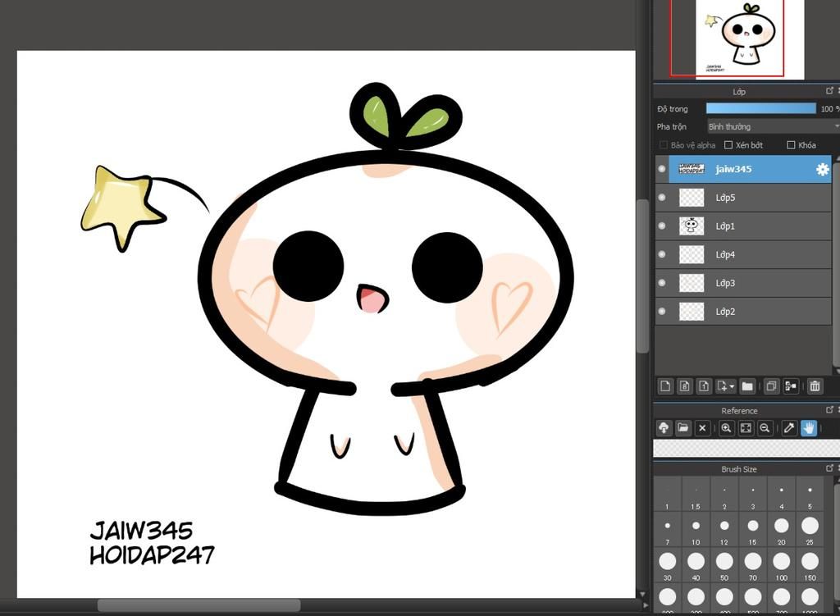Adjust the Độ trong opacity slider
Image resolution: width=840 pixels, height=616 pixels.
pos(760,108)
